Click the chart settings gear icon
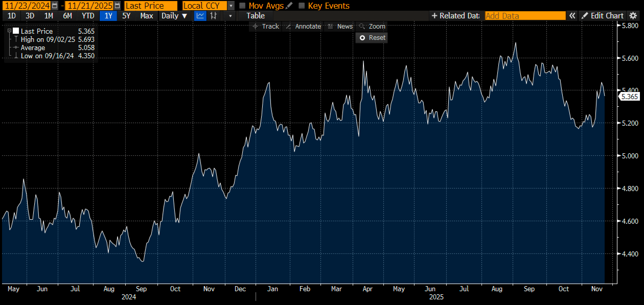This screenshot has width=644, height=305. 633,16
